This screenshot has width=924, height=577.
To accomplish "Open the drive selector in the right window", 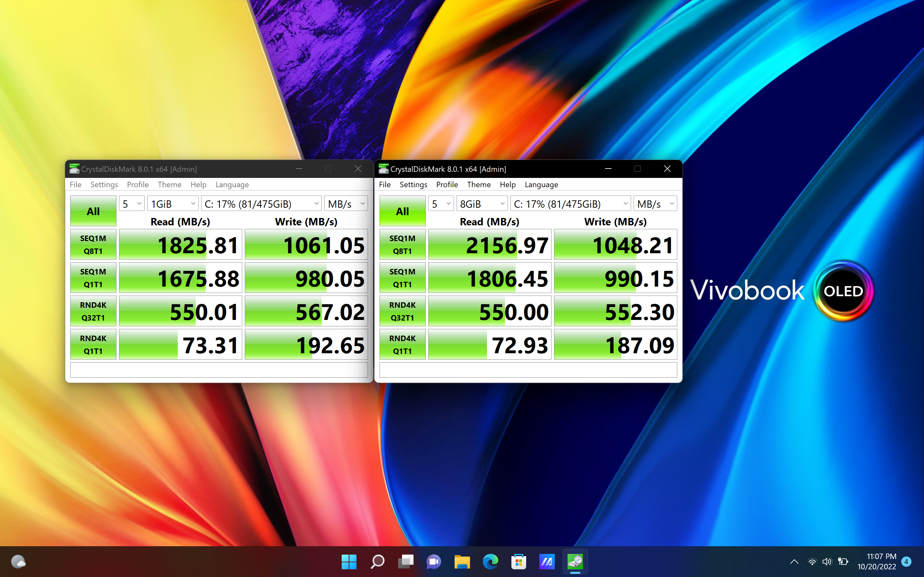I will [x=570, y=204].
